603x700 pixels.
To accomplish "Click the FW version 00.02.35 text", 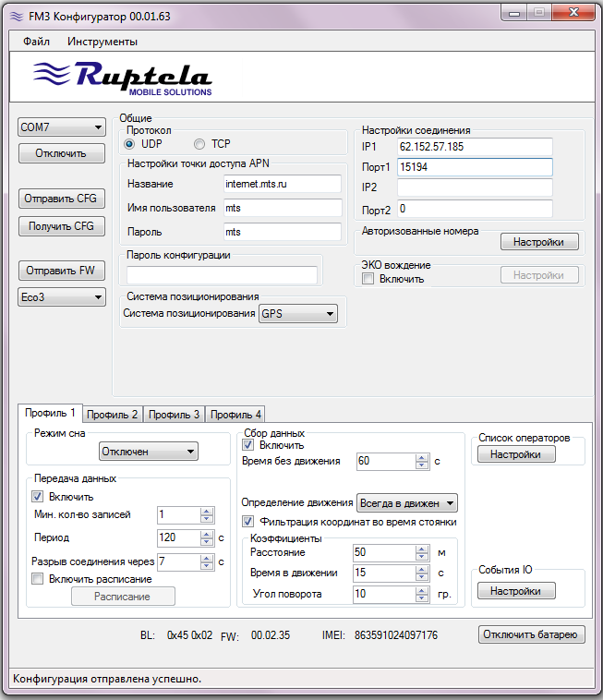I will tap(271, 634).
